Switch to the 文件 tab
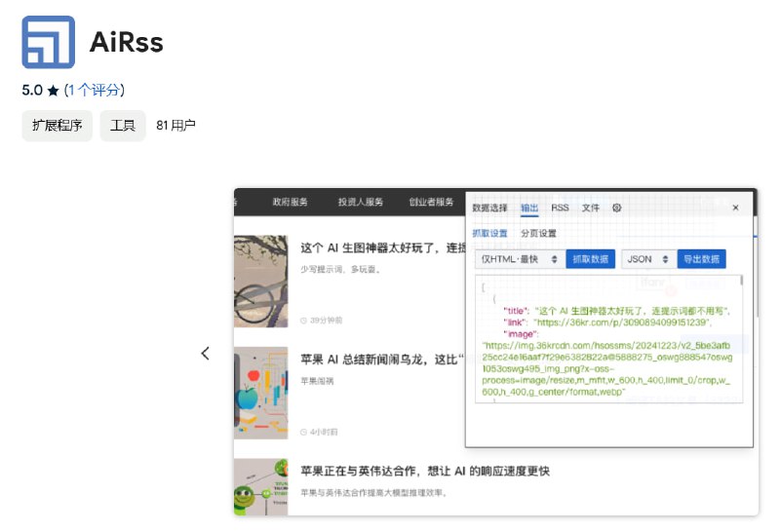 click(591, 208)
